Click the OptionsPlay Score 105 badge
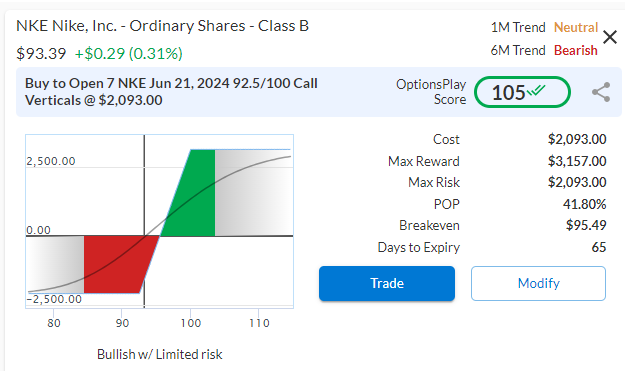This screenshot has height=371, width=625. (522, 92)
